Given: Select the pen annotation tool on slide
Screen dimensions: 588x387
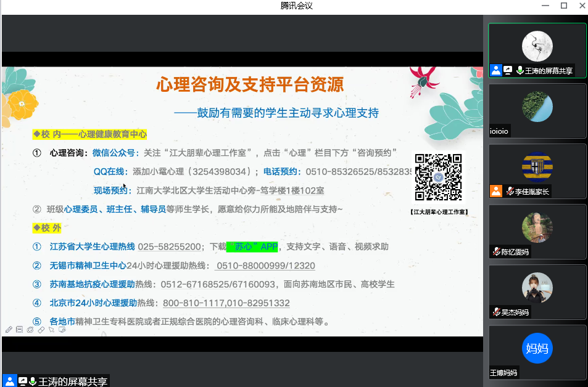Looking at the screenshot, I should [x=9, y=330].
